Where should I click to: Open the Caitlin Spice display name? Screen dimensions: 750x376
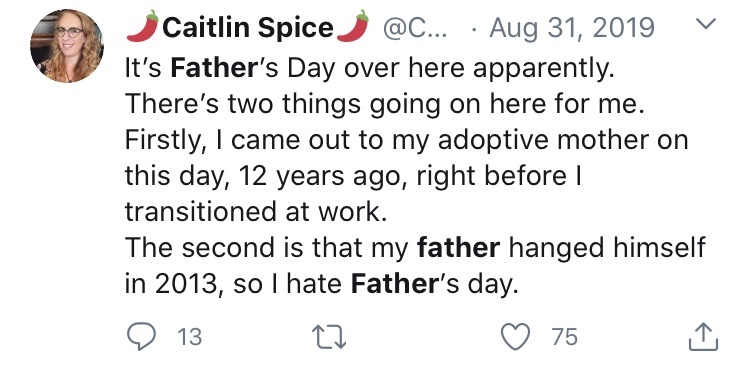248,27
